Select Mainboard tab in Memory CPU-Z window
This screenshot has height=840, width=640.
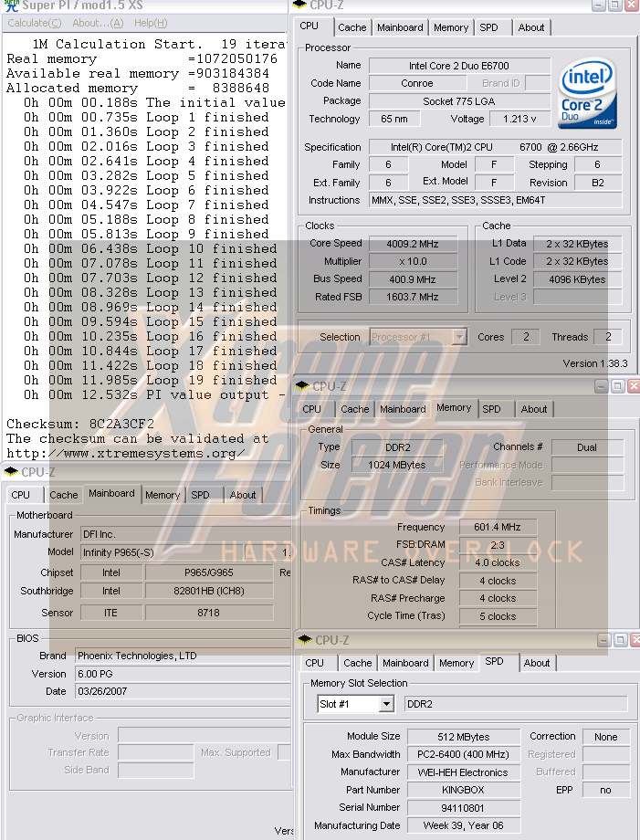[x=403, y=409]
